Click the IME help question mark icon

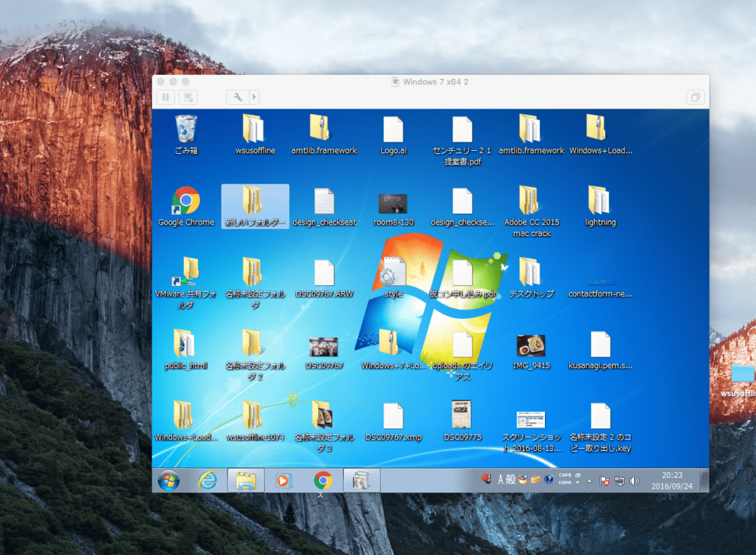pos(549,480)
